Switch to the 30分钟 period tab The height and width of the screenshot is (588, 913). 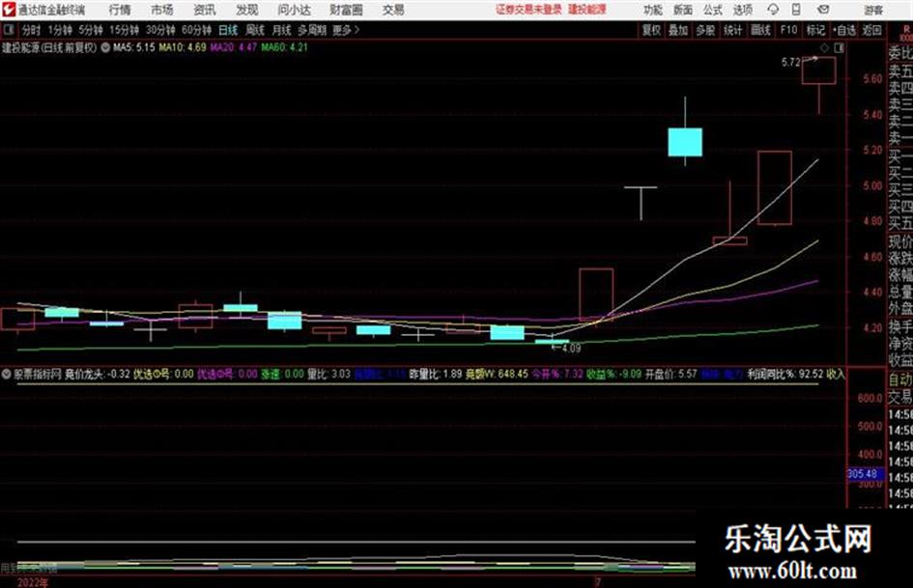pos(160,30)
